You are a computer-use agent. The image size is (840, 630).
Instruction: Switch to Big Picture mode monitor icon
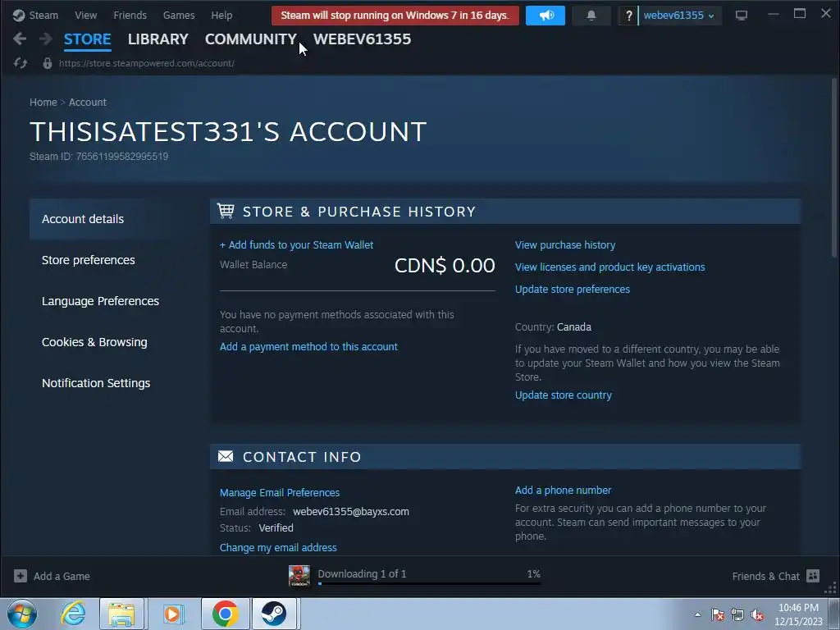(x=742, y=16)
